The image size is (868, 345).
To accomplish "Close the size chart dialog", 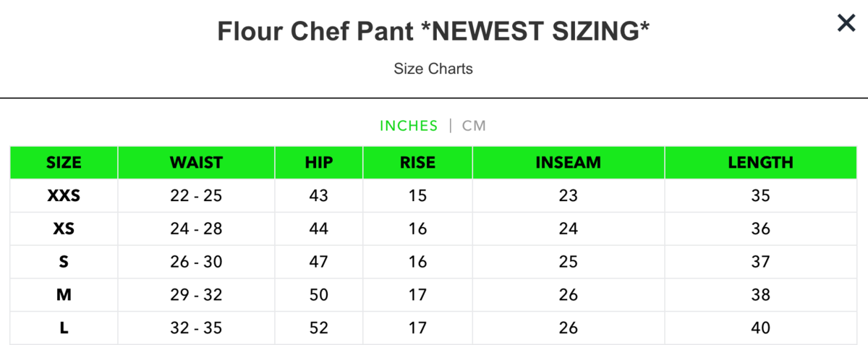I will pos(846,23).
